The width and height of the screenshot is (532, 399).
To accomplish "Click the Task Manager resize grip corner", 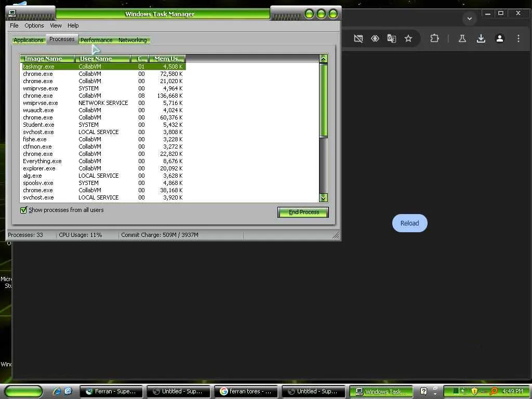I will coord(336,235).
